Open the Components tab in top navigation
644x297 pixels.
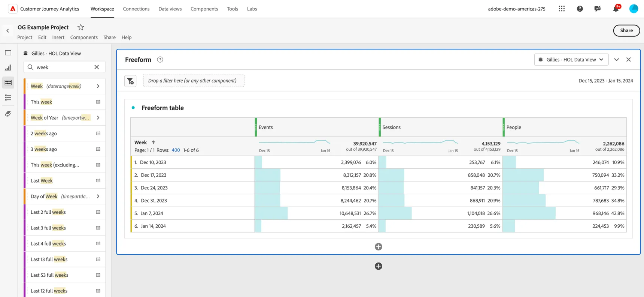point(204,9)
